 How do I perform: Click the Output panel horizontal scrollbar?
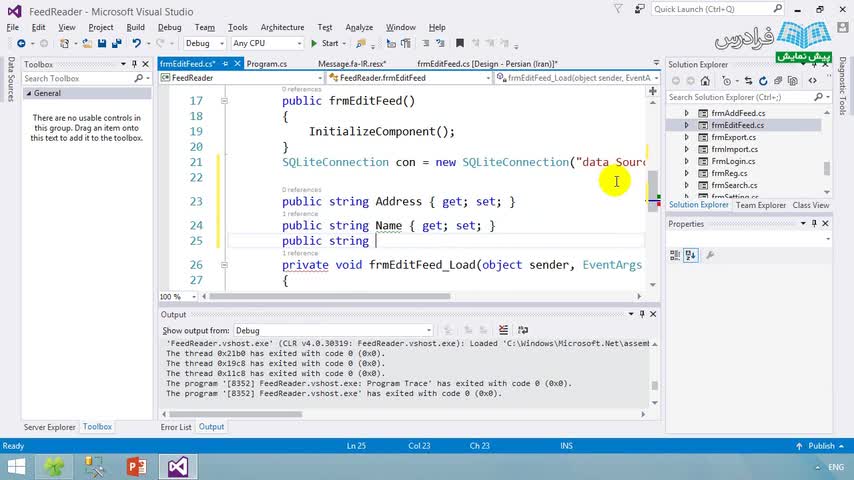point(236,414)
